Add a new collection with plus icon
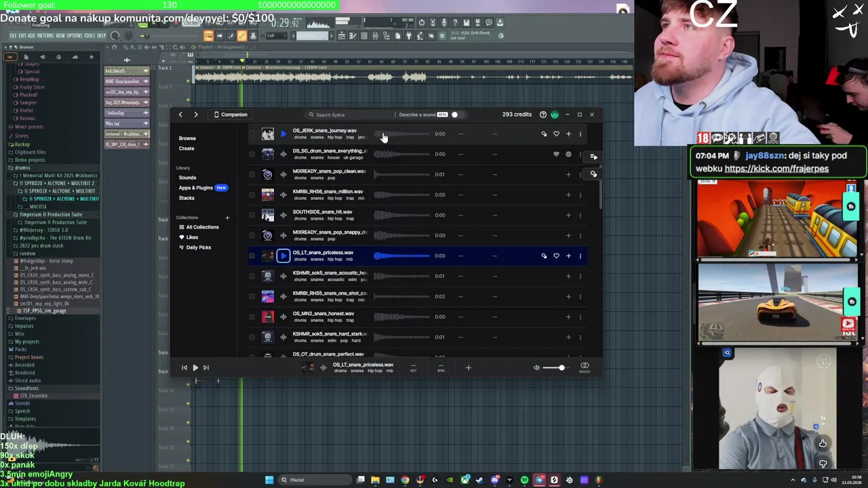The height and width of the screenshot is (488, 868). 227,218
